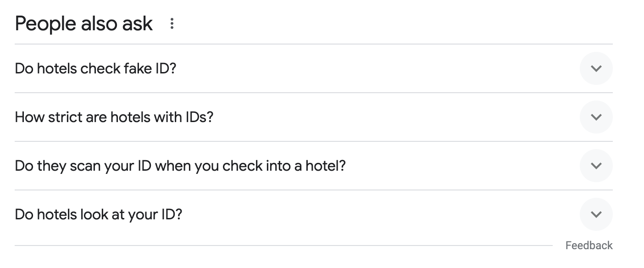Click the 'Do hotels look at your ID?' text
Viewport: 644px width, 268px height.
pyautogui.click(x=99, y=214)
